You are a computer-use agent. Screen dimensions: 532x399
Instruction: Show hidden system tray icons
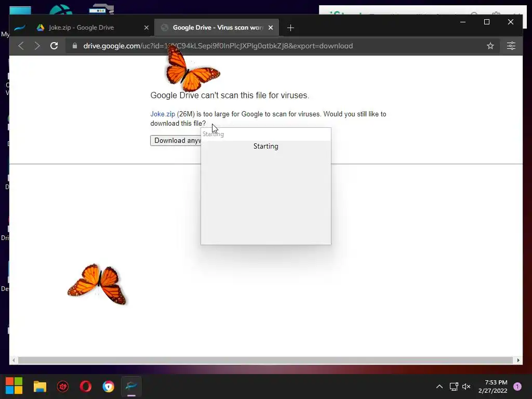440,387
